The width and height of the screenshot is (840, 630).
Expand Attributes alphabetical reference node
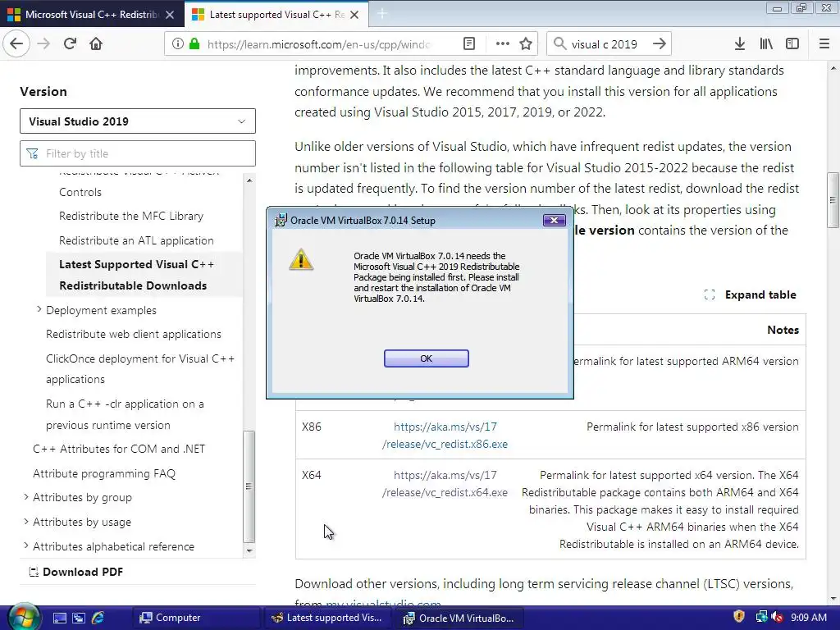point(25,546)
